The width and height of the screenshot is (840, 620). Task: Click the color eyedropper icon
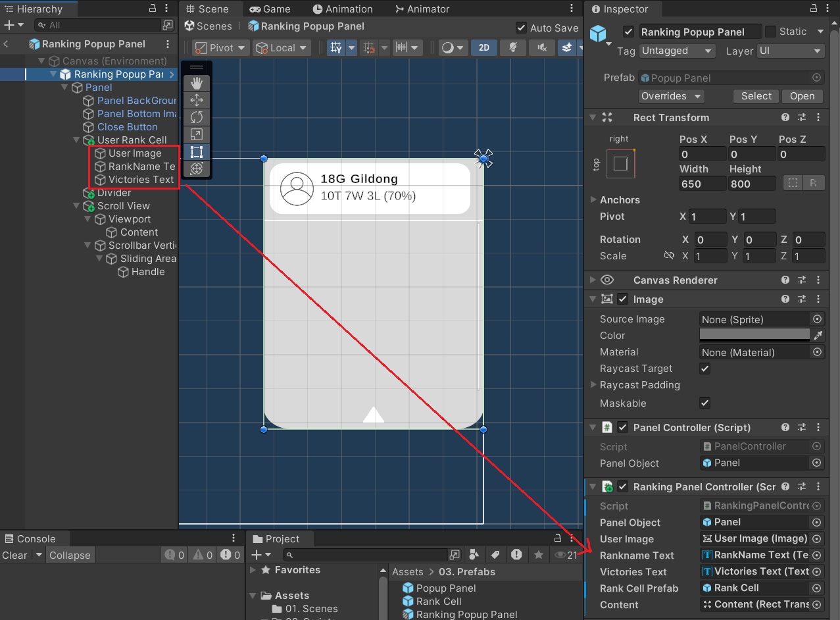pyautogui.click(x=818, y=335)
